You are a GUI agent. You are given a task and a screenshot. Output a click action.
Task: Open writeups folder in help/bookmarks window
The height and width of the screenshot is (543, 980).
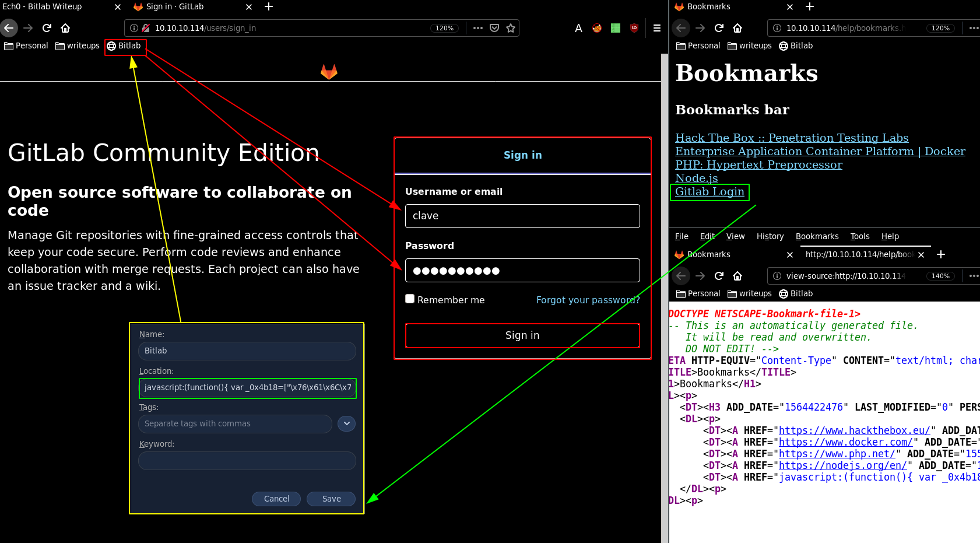point(750,45)
